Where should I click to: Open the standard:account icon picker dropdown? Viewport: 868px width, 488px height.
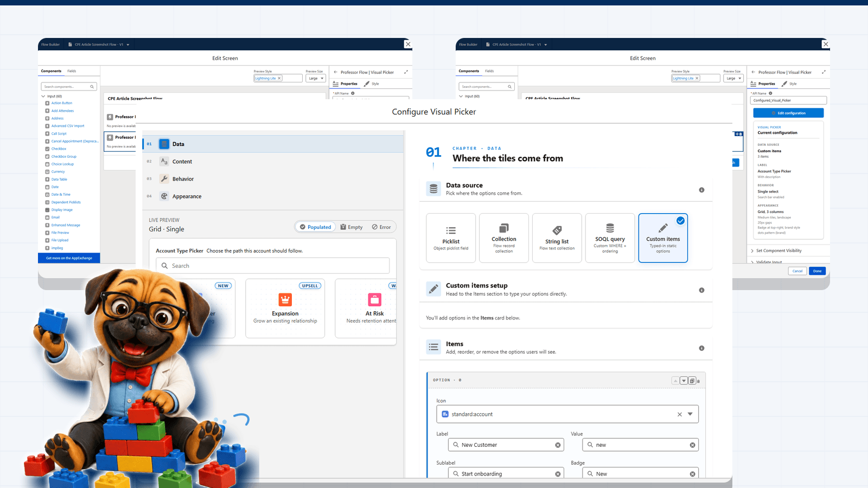690,414
